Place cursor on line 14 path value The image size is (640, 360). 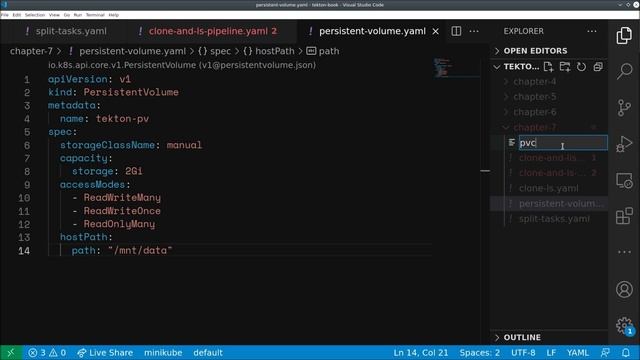140,250
